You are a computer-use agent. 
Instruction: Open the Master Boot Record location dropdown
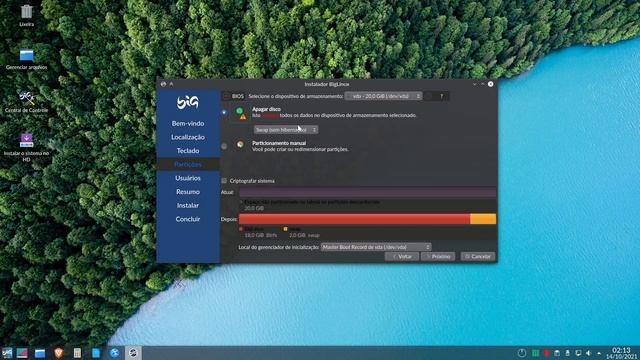pos(376,247)
